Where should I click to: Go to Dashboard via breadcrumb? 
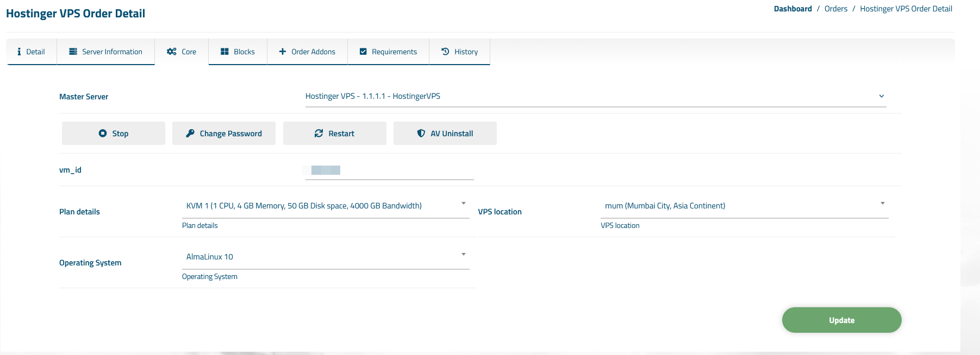pyautogui.click(x=793, y=8)
